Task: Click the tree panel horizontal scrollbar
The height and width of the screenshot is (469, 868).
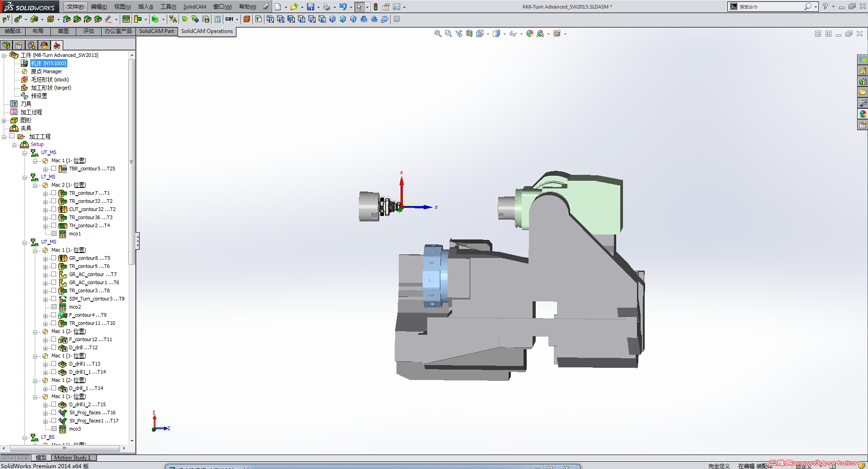Action: (x=65, y=449)
